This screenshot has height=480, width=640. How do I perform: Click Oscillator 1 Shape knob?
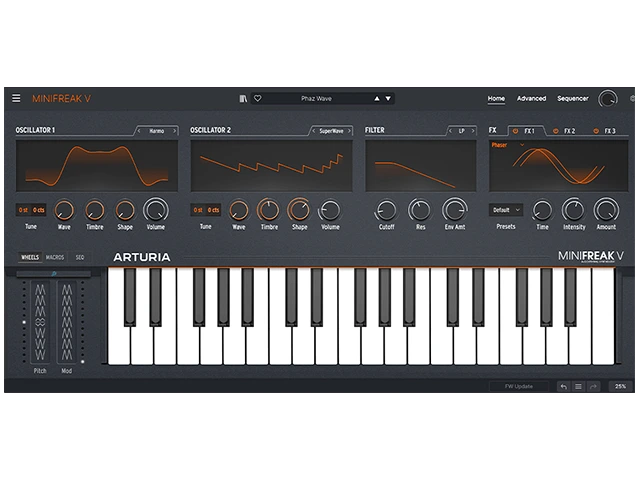click(125, 210)
